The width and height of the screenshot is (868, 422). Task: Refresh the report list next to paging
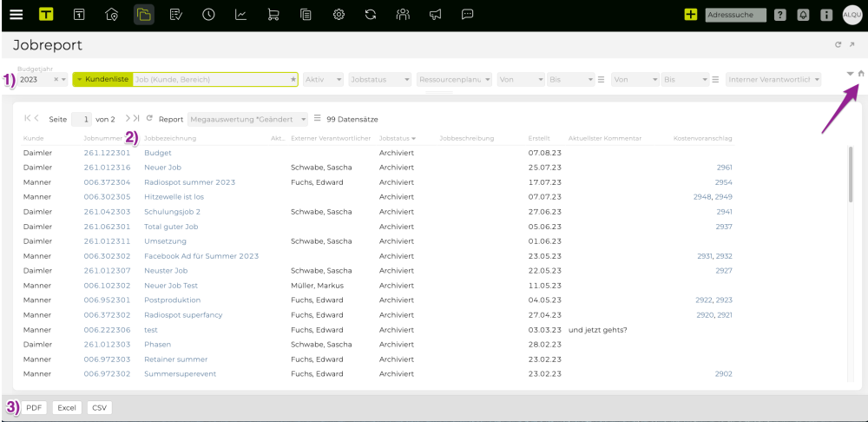pos(149,118)
